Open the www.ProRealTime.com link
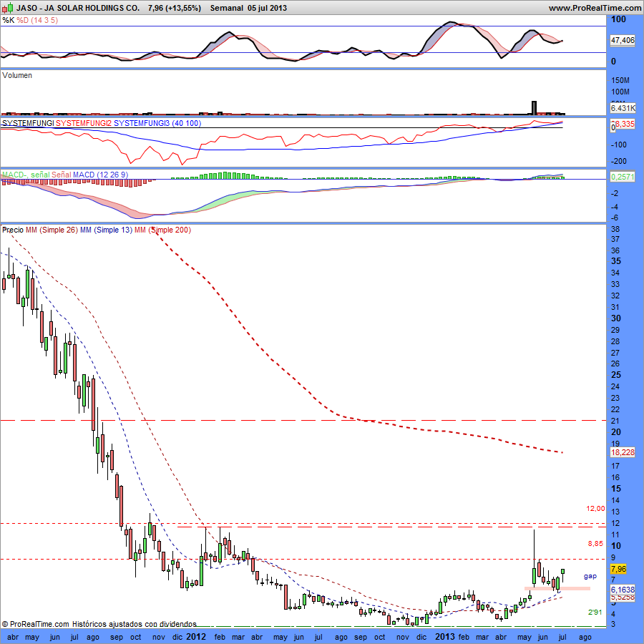Image resolution: width=644 pixels, height=644 pixels. (595, 8)
